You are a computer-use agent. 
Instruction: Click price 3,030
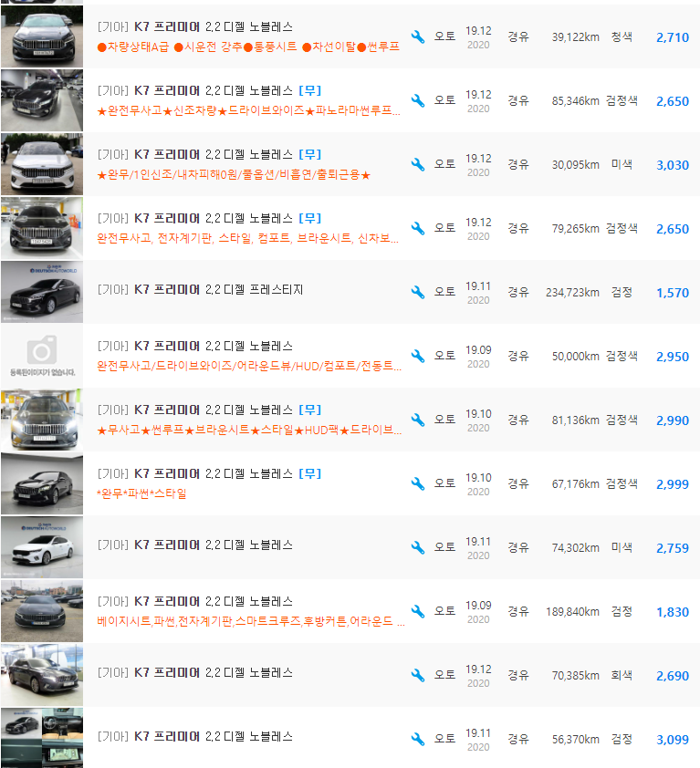coord(673,165)
